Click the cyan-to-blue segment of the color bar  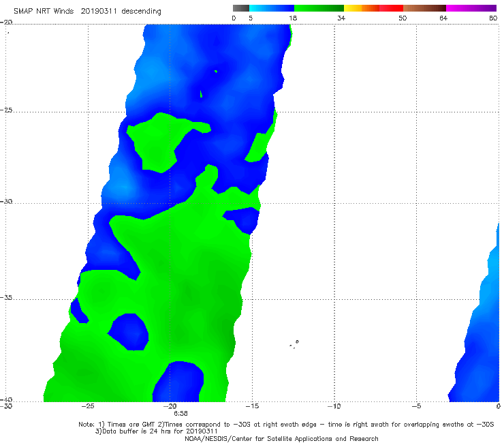pos(272,8)
